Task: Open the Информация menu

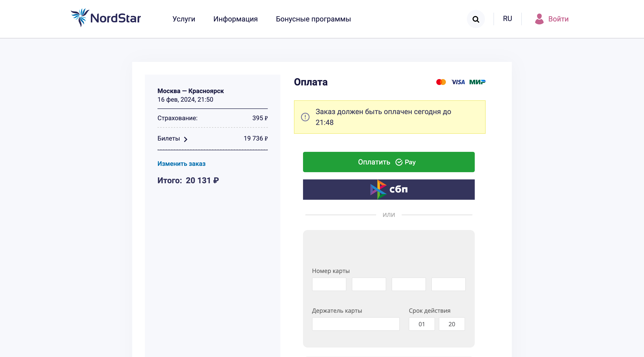Action: 235,19
